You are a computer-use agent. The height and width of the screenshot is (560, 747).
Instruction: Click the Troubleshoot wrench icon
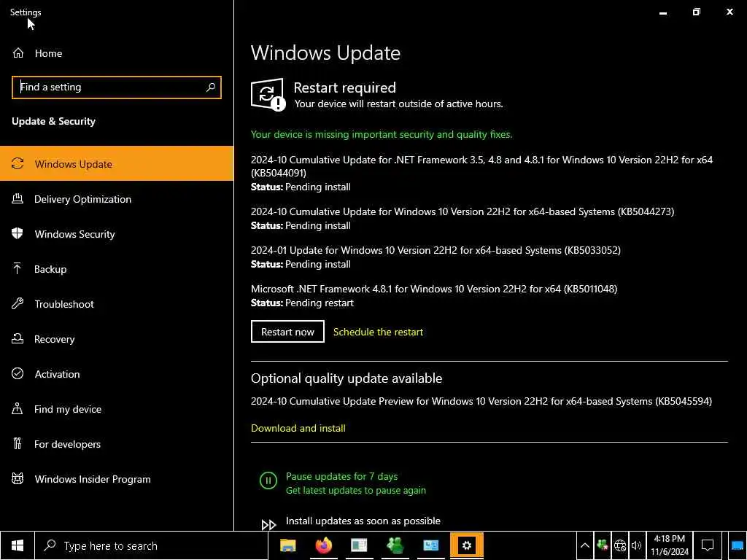(18, 304)
